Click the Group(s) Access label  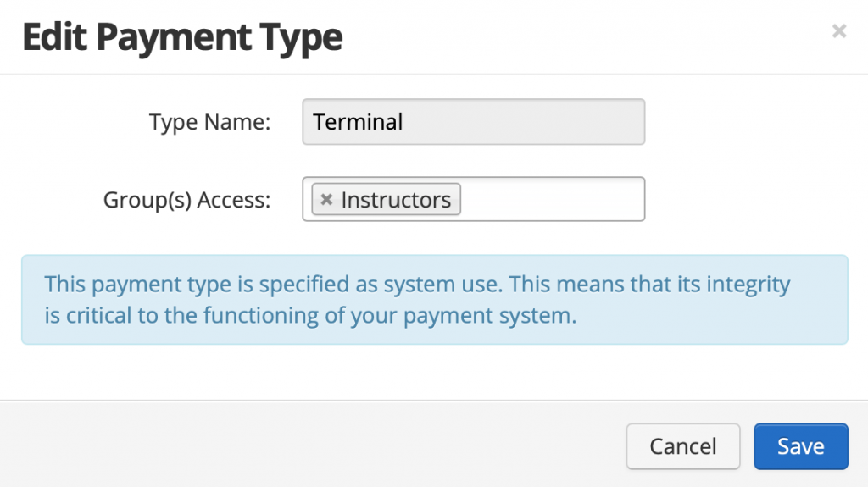(186, 200)
